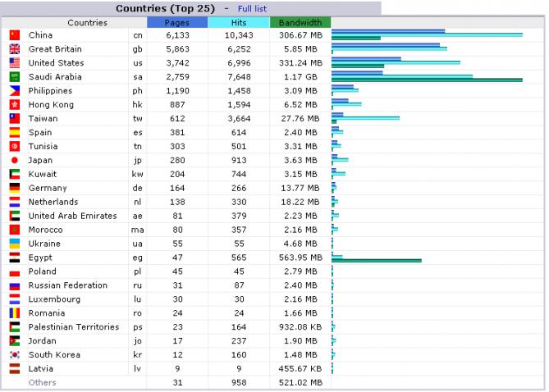549x392 pixels.
Task: Click the cyan hits bar for China
Action: (x=427, y=34)
